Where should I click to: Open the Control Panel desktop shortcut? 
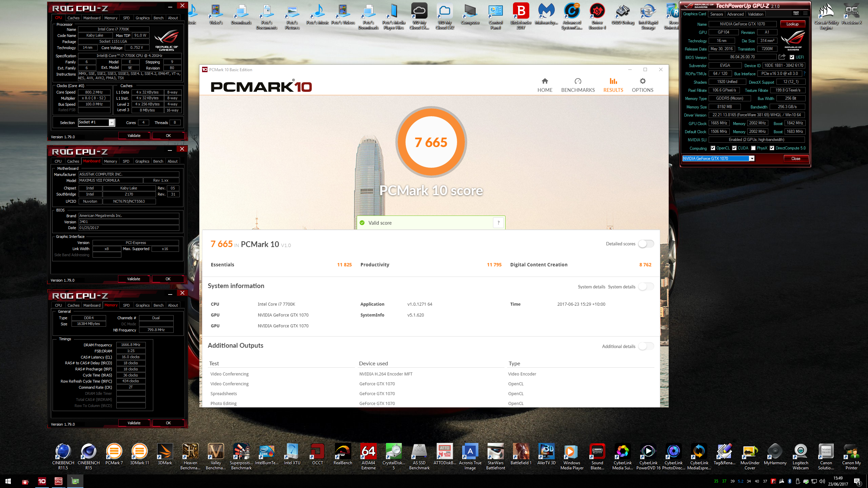point(495,16)
